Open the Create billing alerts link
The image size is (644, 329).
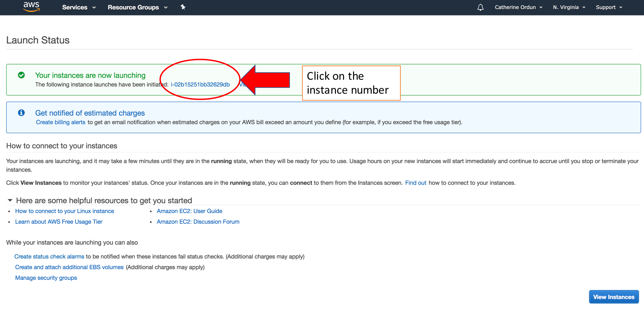(61, 122)
